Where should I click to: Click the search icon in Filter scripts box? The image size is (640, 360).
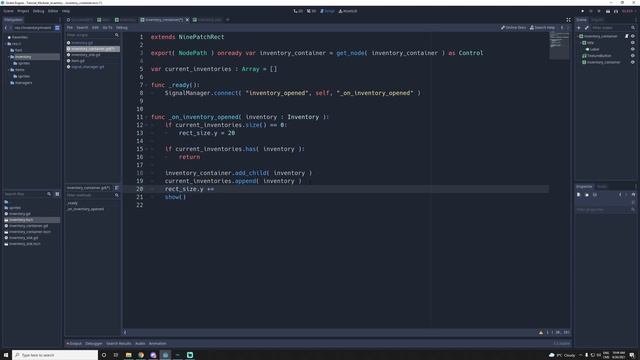click(x=117, y=35)
